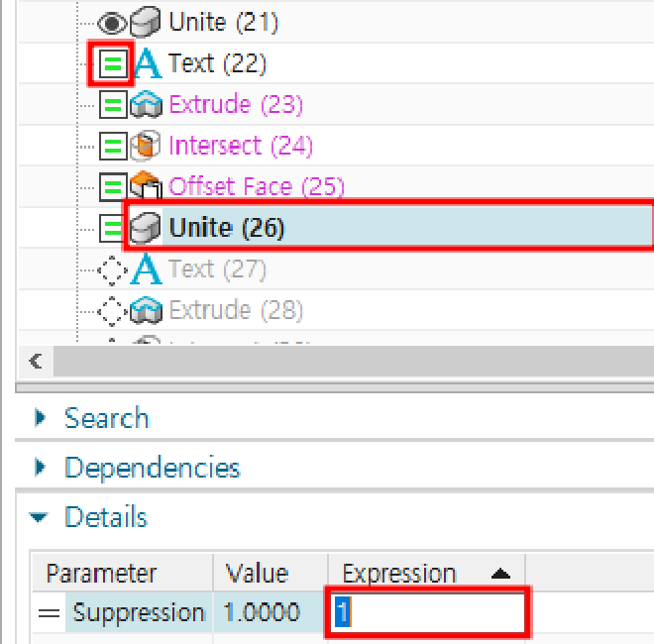The width and height of the screenshot is (654, 644).
Task: Click the Intersect (24) feature icon
Action: [x=145, y=146]
